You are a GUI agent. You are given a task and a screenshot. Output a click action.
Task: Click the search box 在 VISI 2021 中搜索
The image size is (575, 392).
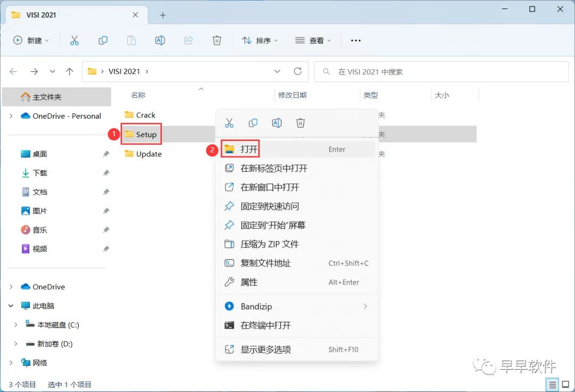441,71
